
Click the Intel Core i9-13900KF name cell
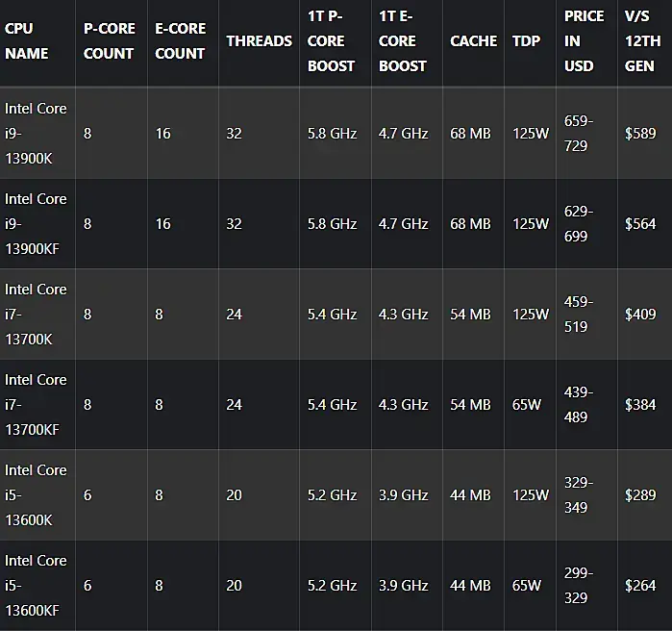37,223
